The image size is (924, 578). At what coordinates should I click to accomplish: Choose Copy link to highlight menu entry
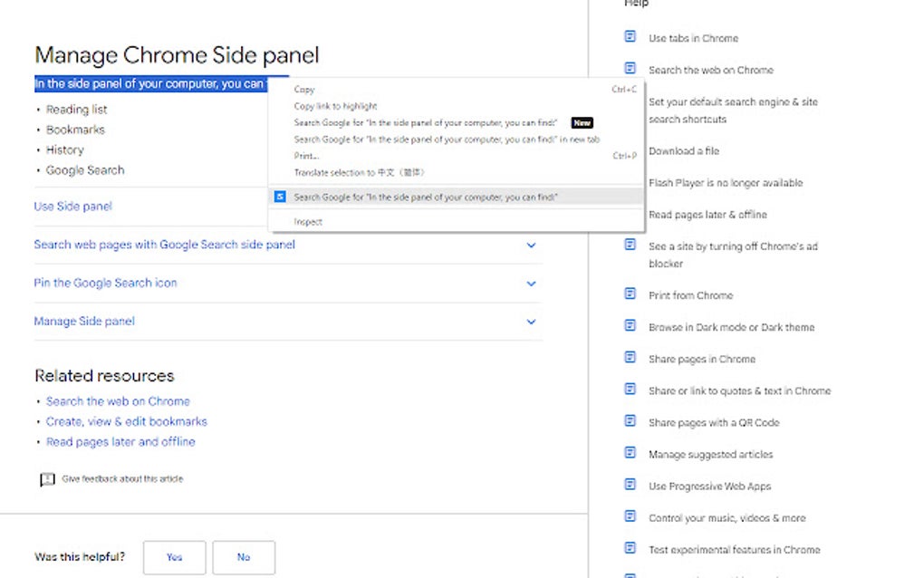[335, 106]
